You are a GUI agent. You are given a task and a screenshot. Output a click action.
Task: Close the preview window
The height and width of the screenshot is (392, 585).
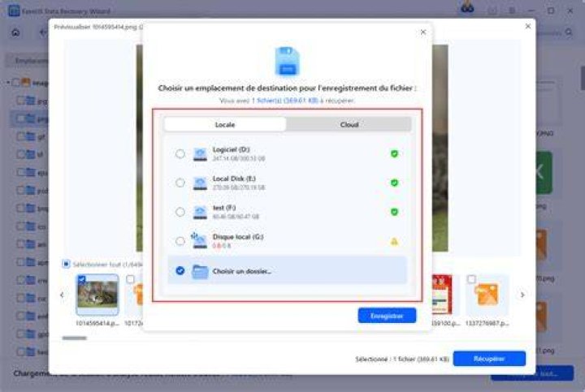(528, 26)
